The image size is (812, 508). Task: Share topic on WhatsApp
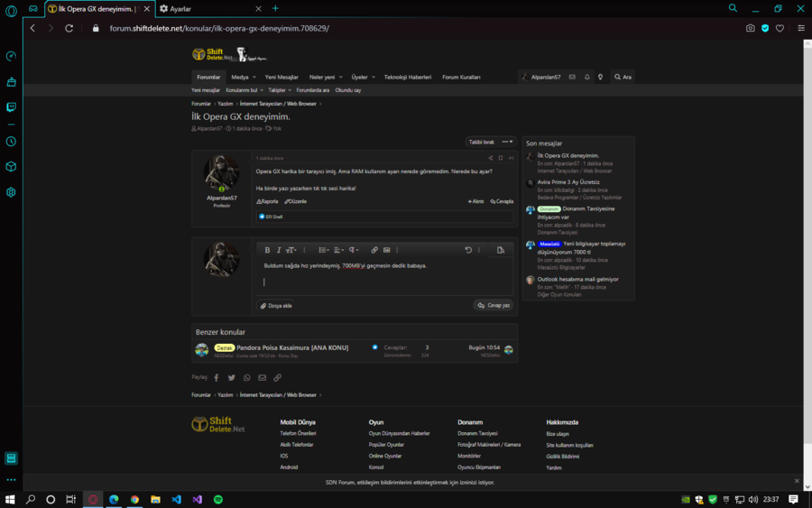[247, 377]
